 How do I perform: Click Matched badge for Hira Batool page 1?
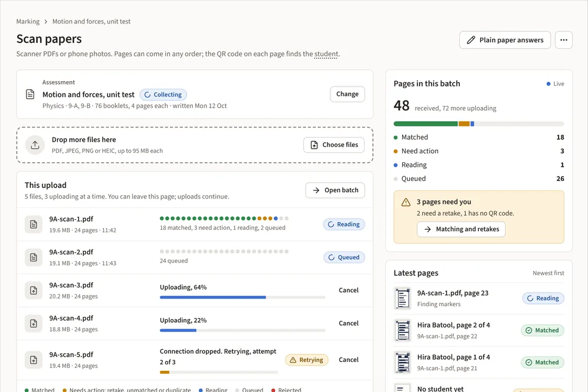click(543, 362)
